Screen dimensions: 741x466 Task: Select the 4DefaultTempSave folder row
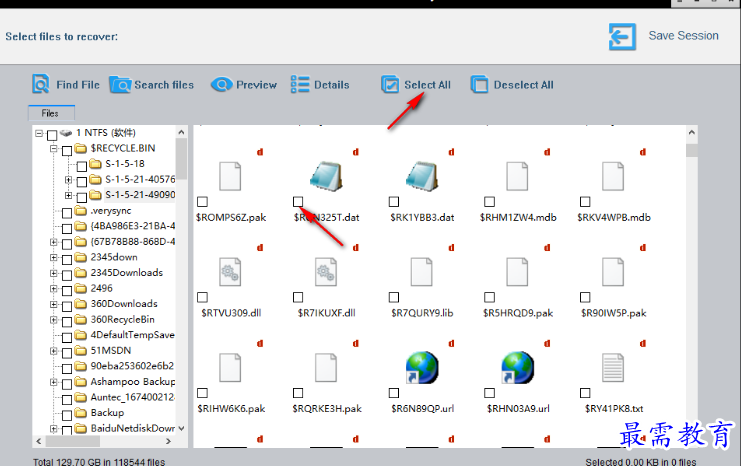(132, 335)
